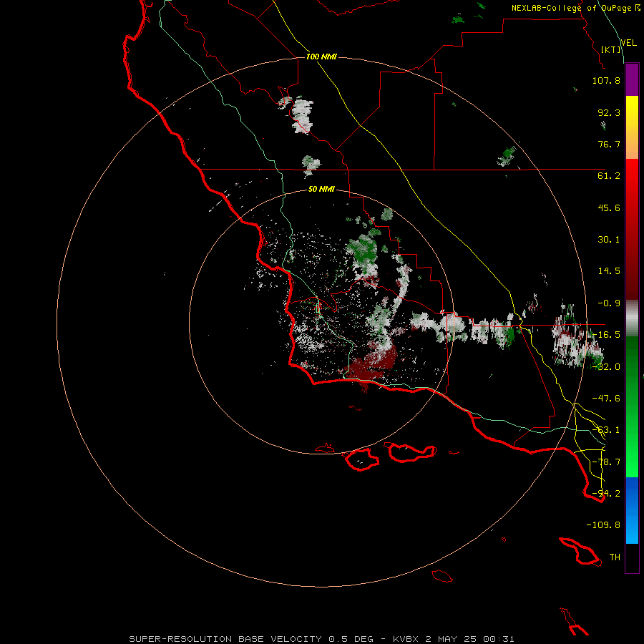Click the 100 NMI range ring label
Viewport: 644px width, 644px height.
click(x=321, y=57)
